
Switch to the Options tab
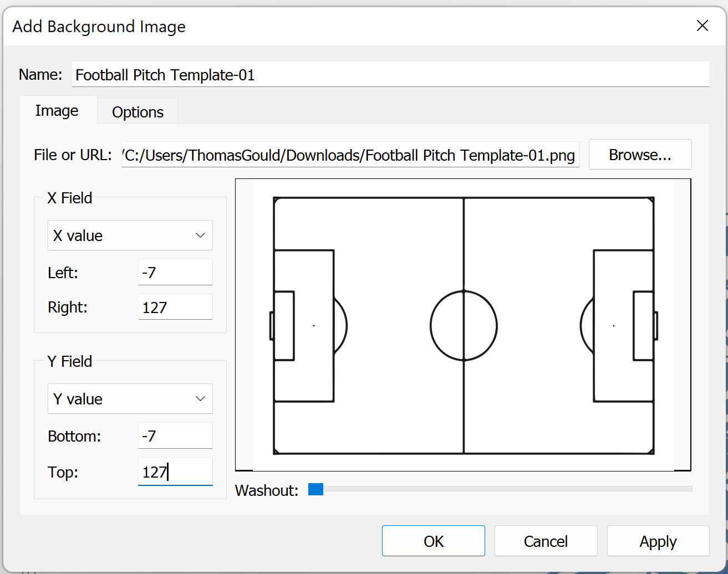(138, 112)
